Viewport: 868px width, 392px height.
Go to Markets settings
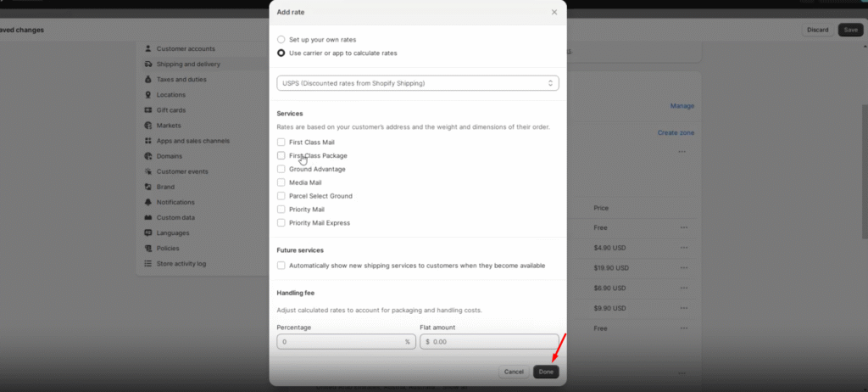point(169,126)
